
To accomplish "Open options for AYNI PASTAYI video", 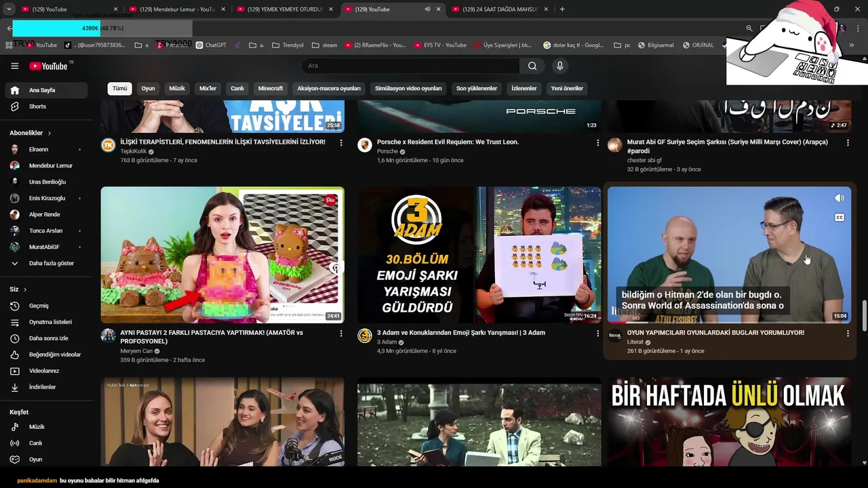I will click(341, 333).
